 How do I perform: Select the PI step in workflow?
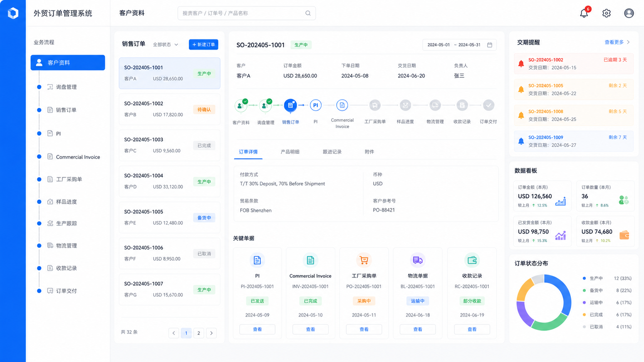click(315, 105)
